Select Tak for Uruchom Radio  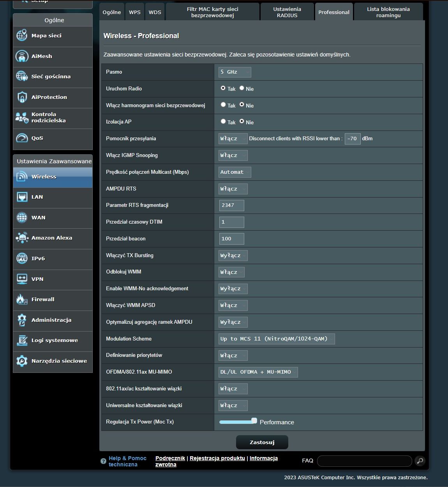[223, 88]
